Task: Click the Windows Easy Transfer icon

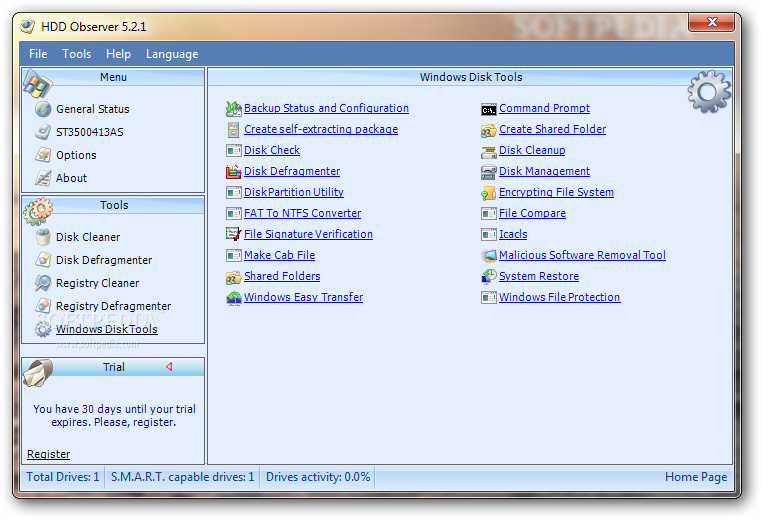Action: pos(234,297)
